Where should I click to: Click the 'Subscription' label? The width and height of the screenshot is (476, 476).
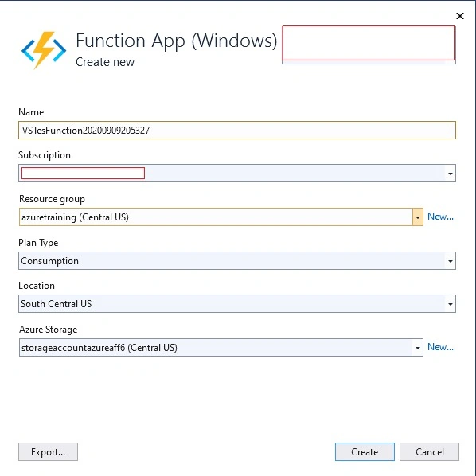click(45, 155)
